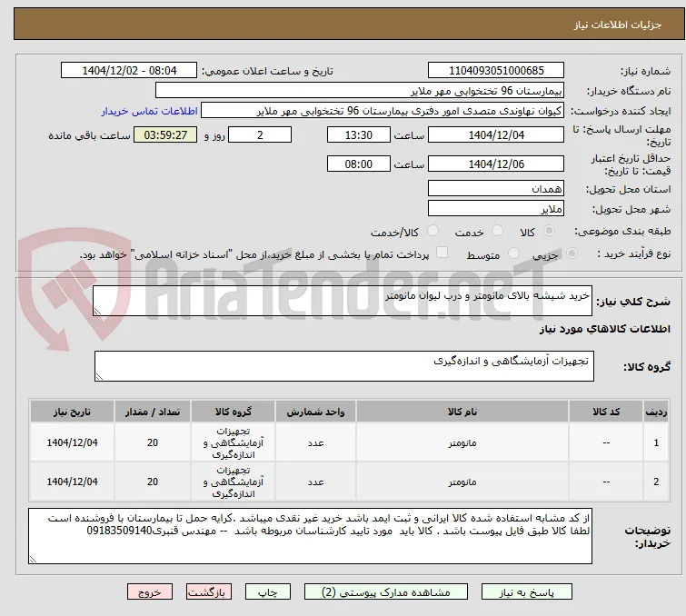The width and height of the screenshot is (686, 616).
Task: Select the کالا radio button
Action: coord(549,231)
